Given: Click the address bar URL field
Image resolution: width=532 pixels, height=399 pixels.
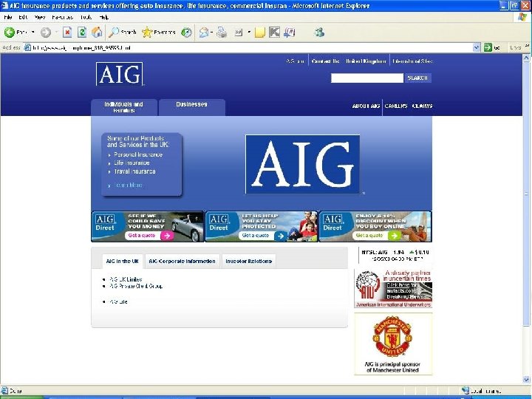Looking at the screenshot, I should tap(252, 47).
